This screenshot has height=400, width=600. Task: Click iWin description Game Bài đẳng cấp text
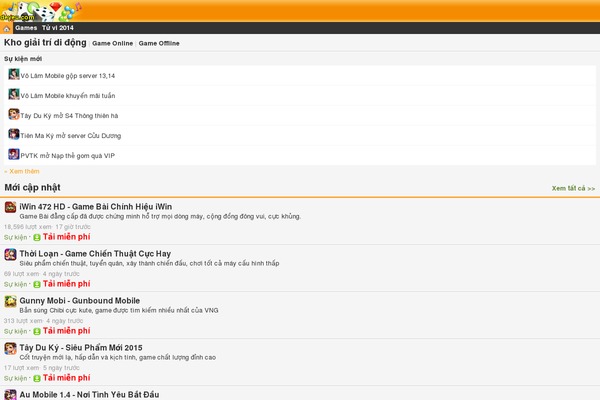[160, 217]
